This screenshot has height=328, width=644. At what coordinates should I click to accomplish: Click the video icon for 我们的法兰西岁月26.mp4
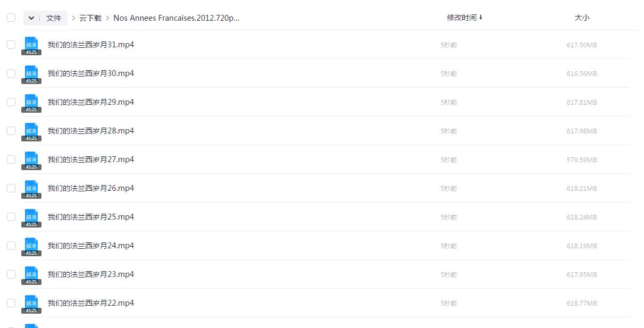tap(31, 189)
